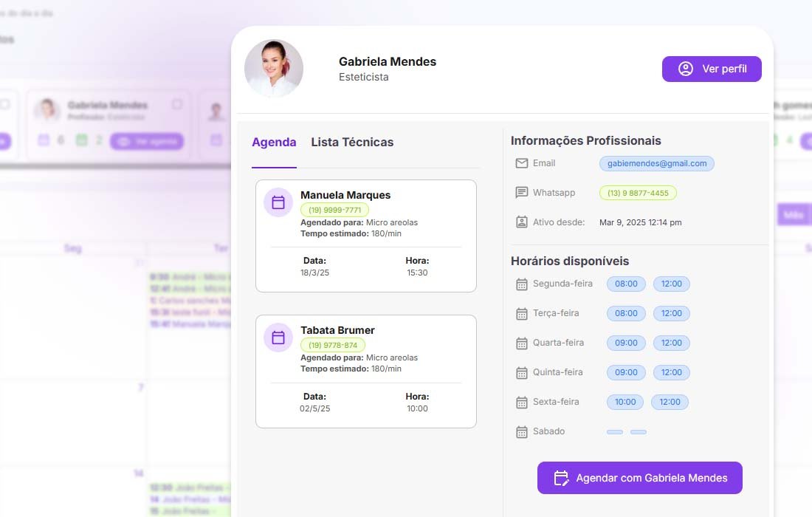Switch to the Agenda tab
The height and width of the screenshot is (517, 812).
[274, 142]
